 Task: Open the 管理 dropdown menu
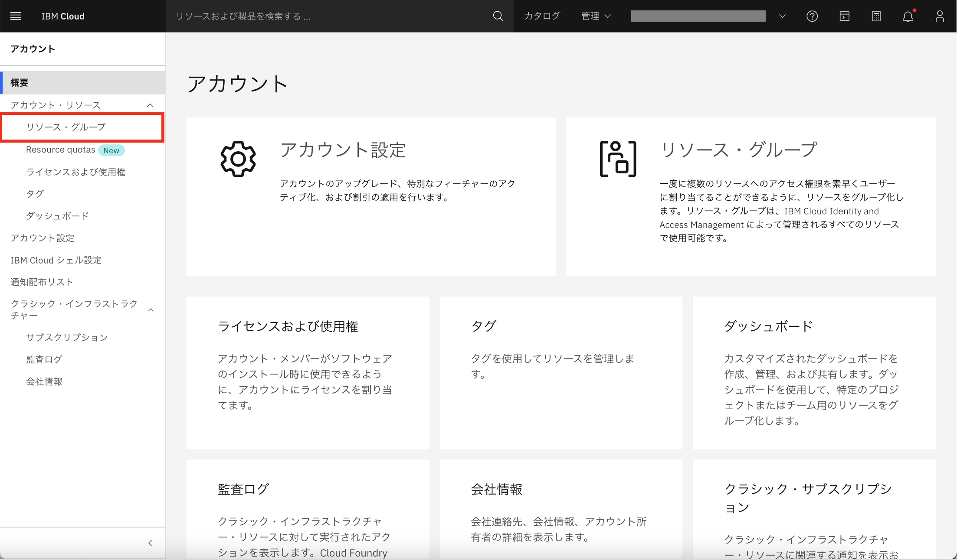point(596,16)
